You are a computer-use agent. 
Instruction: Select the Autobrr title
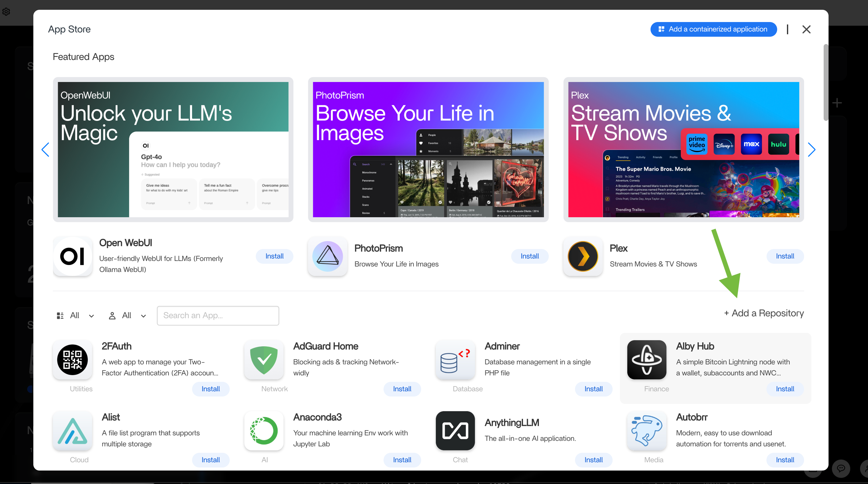click(692, 417)
